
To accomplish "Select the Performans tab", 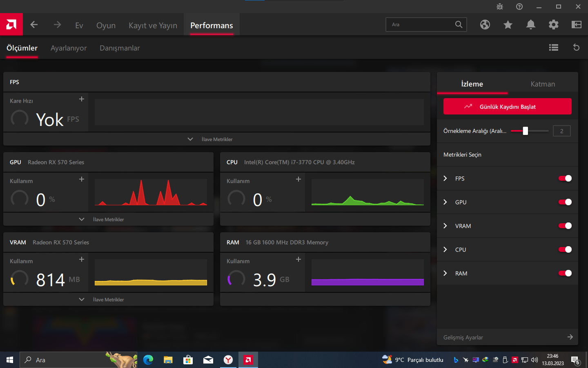I will (212, 25).
